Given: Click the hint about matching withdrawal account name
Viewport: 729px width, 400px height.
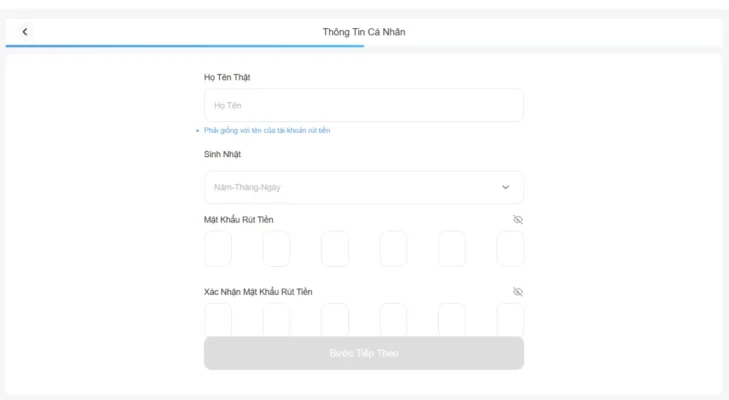Looking at the screenshot, I should (x=267, y=131).
